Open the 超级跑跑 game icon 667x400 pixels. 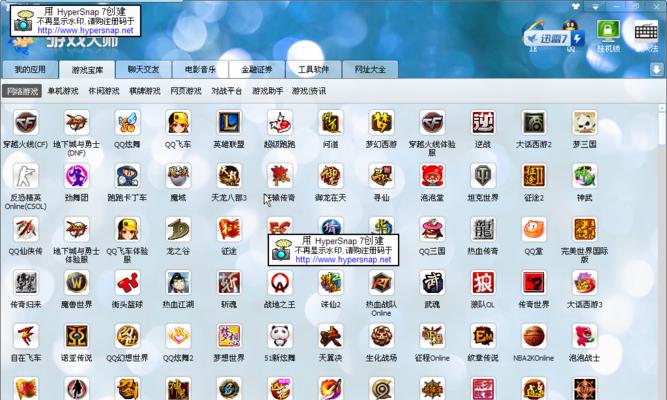[x=279, y=123]
